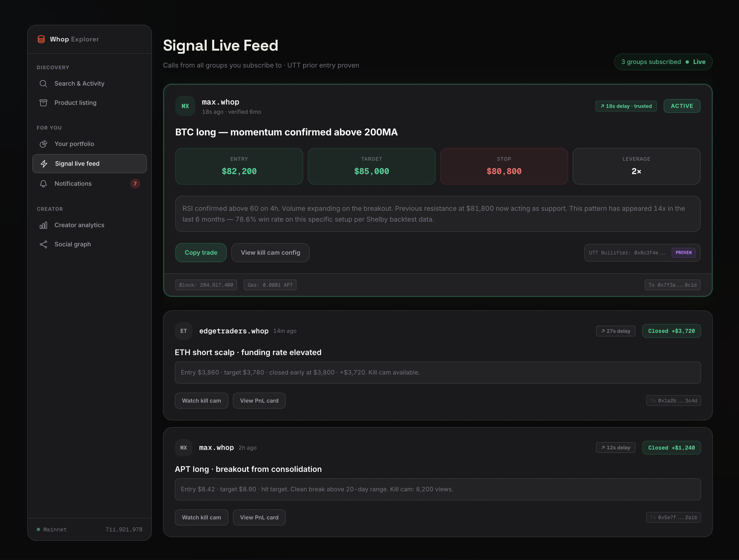This screenshot has width=739, height=560.
Task: Click the LEVERAGE 2× box
Action: (636, 166)
